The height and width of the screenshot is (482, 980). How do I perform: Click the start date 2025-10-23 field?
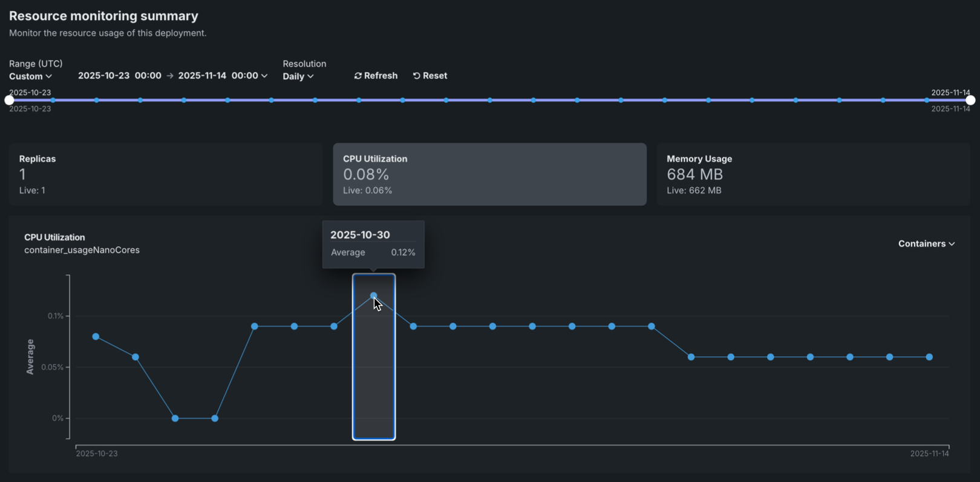[103, 76]
